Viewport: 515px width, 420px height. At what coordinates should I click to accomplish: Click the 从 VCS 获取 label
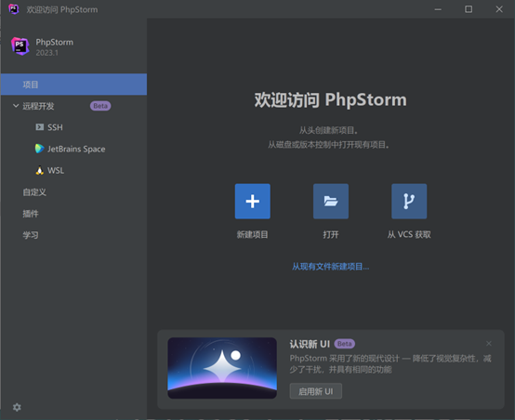[x=409, y=234]
